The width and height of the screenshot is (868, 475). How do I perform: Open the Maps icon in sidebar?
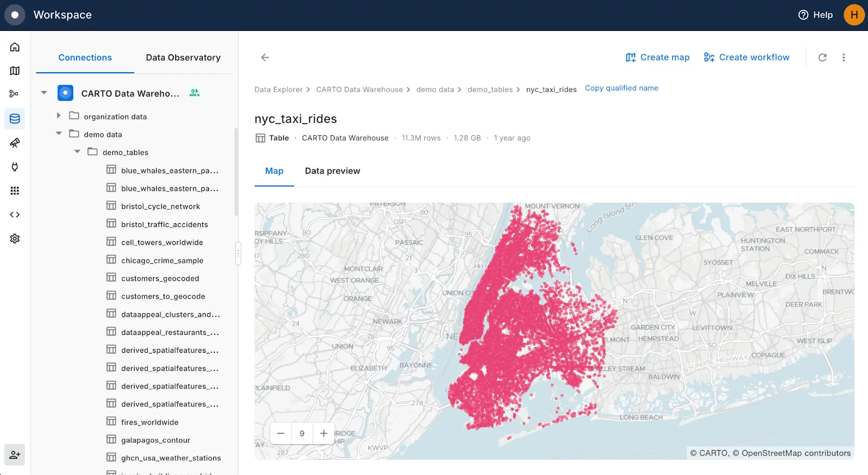pyautogui.click(x=15, y=71)
